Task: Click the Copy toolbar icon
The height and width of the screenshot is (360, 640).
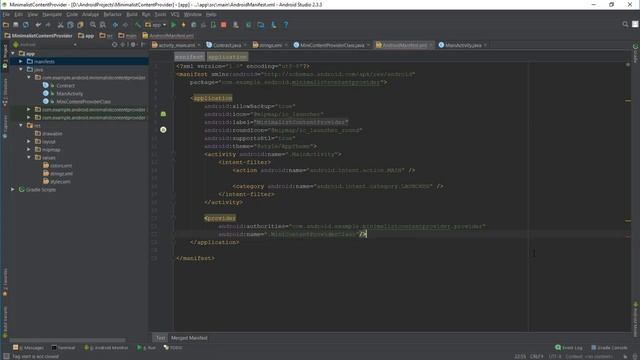Action: click(70, 25)
